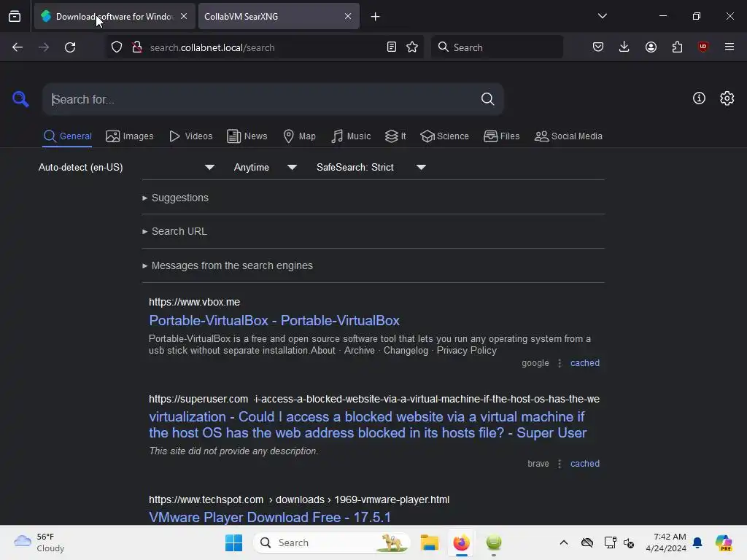This screenshot has width=747, height=560.
Task: Open the VMware Player Download Free link
Action: click(270, 518)
